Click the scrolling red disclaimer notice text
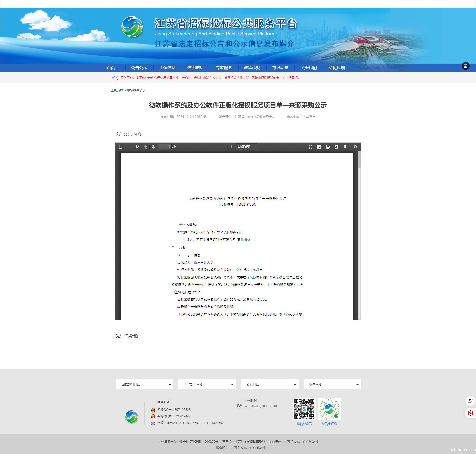 (210, 78)
